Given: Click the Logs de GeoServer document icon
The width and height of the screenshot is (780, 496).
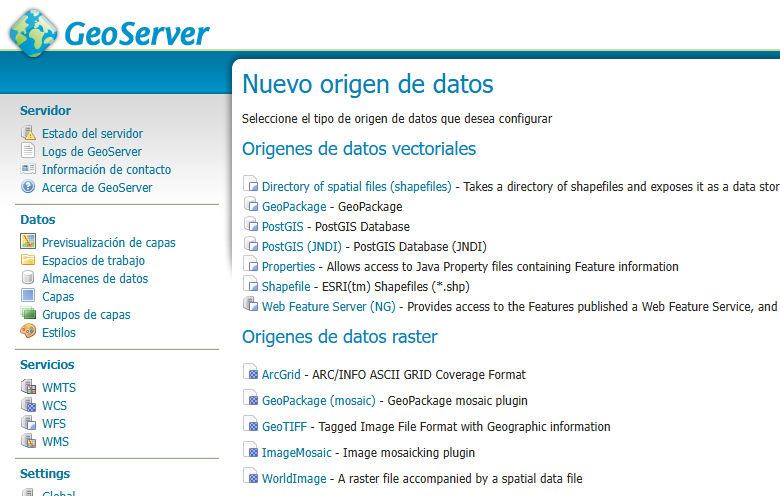Looking at the screenshot, I should click(x=28, y=150).
